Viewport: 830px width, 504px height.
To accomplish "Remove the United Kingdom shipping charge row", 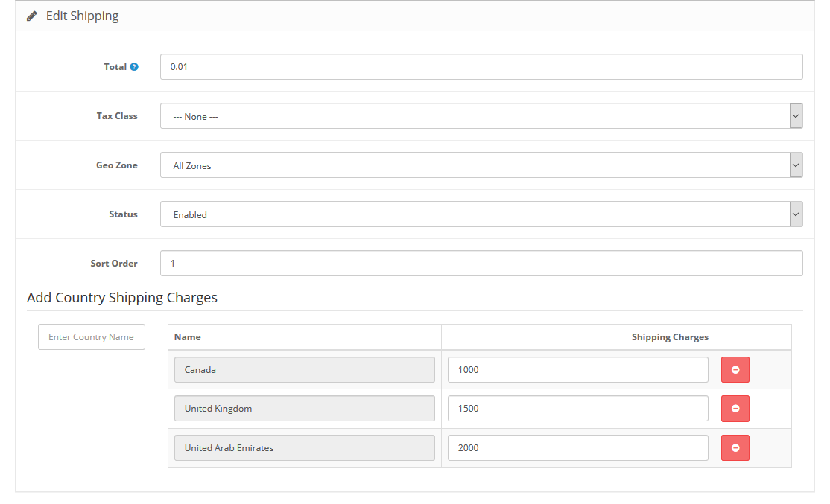I will (735, 408).
